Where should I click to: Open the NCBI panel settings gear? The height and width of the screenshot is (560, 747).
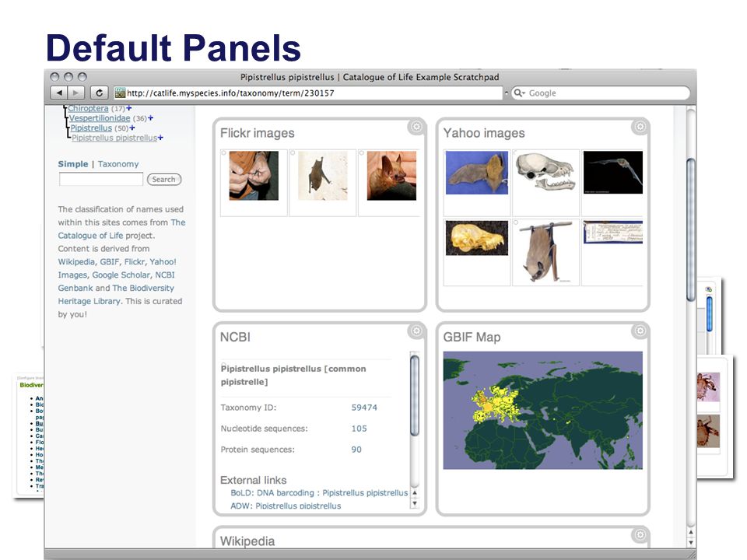pos(416,331)
